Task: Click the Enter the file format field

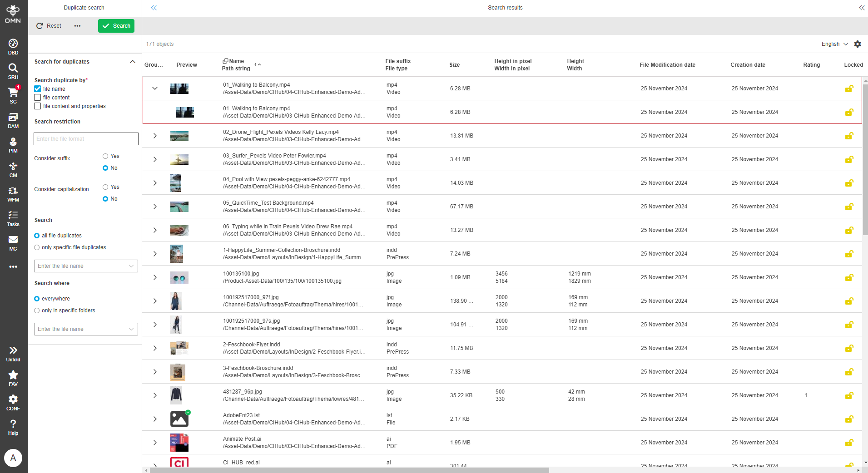Action: click(85, 139)
